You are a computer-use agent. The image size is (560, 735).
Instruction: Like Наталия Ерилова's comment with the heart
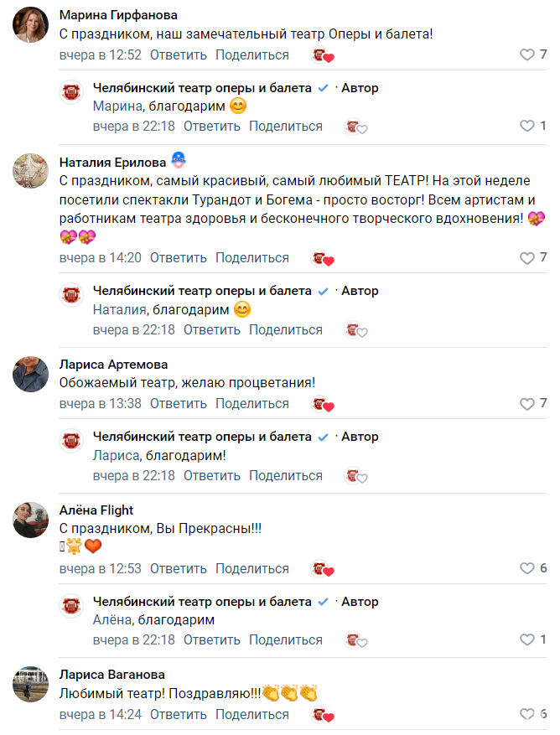tap(527, 258)
